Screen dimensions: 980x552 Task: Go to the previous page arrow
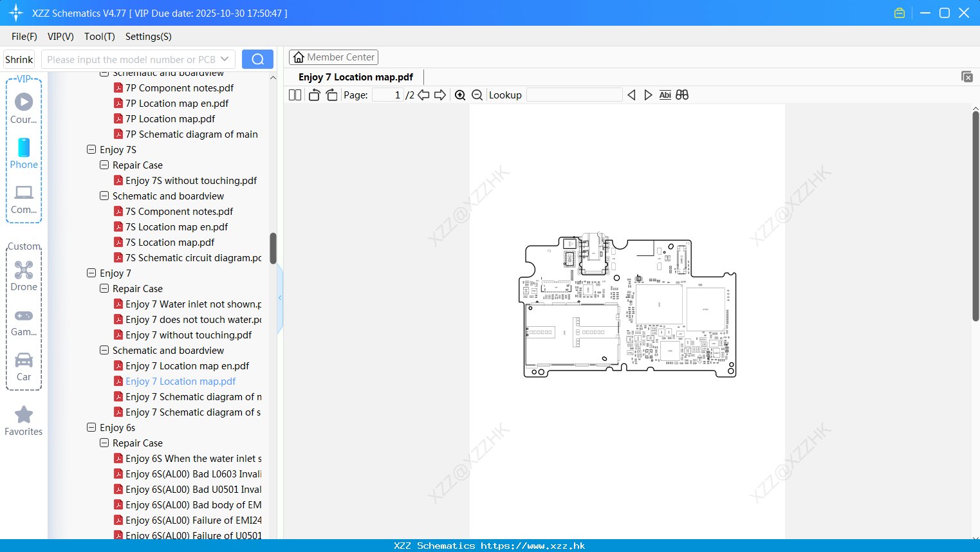pos(423,95)
